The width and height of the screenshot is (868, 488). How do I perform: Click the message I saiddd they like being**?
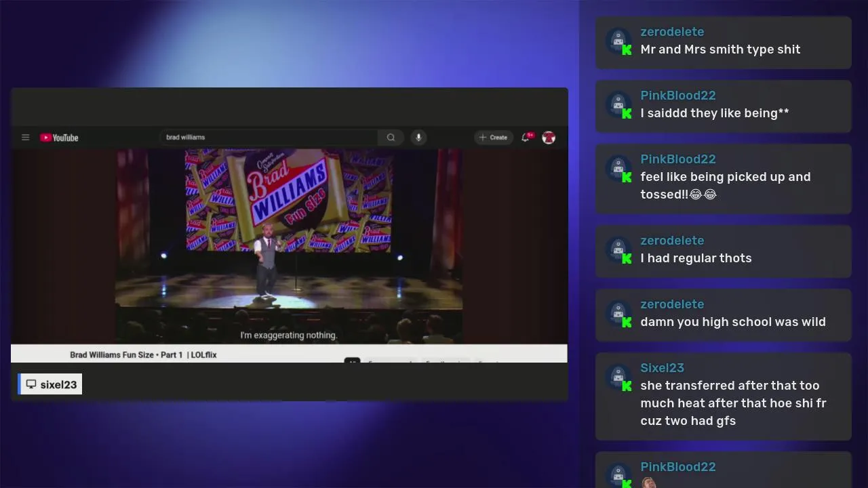click(x=715, y=113)
